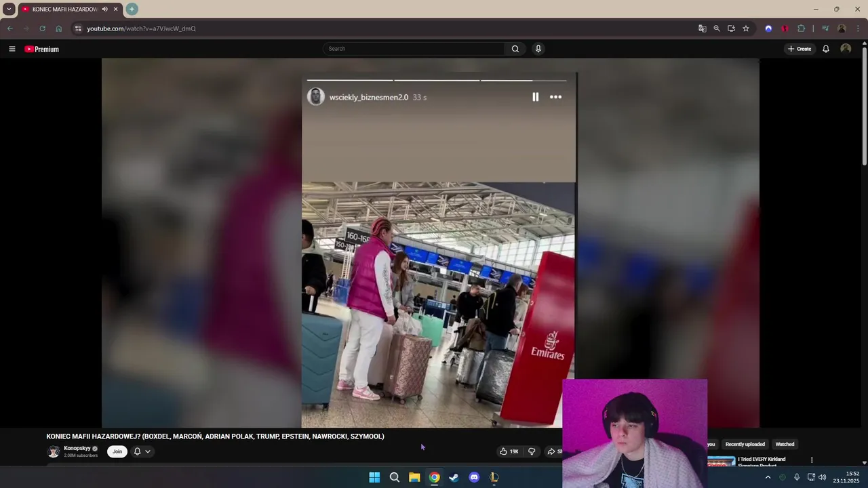Join the Konopskyy channel membership
This screenshot has width=868, height=488.
(117, 451)
